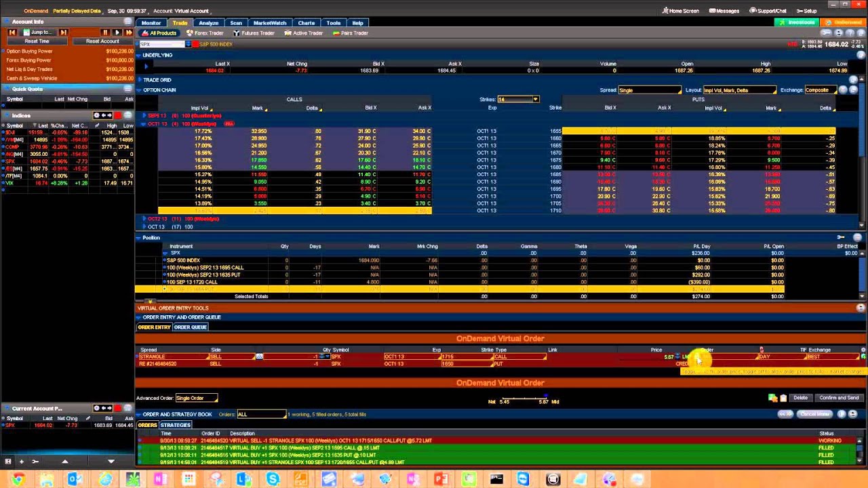The image size is (868, 488).
Task: Collapse the Underlying section
Action: (x=139, y=55)
